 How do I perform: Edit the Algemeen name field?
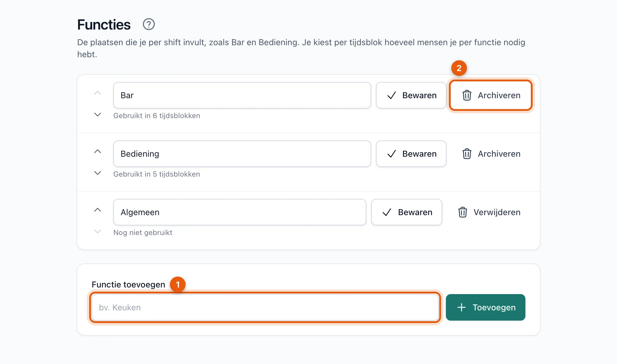pos(240,212)
